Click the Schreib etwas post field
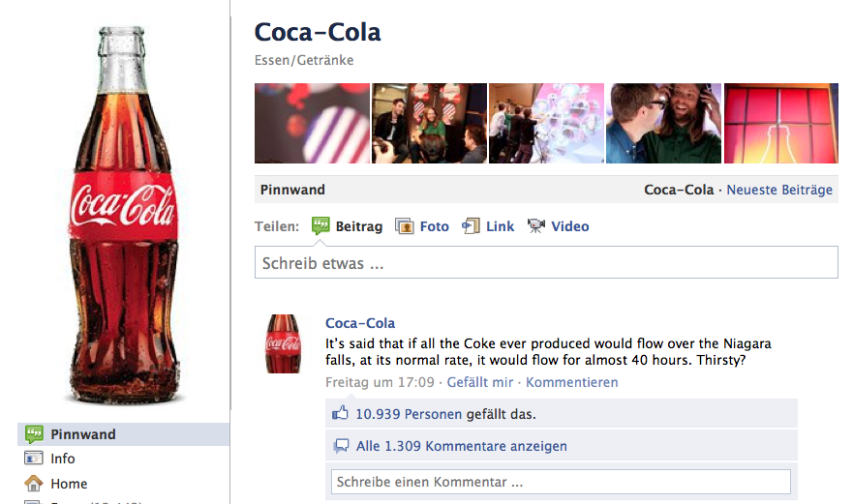Image resolution: width=853 pixels, height=504 pixels. tap(546, 262)
